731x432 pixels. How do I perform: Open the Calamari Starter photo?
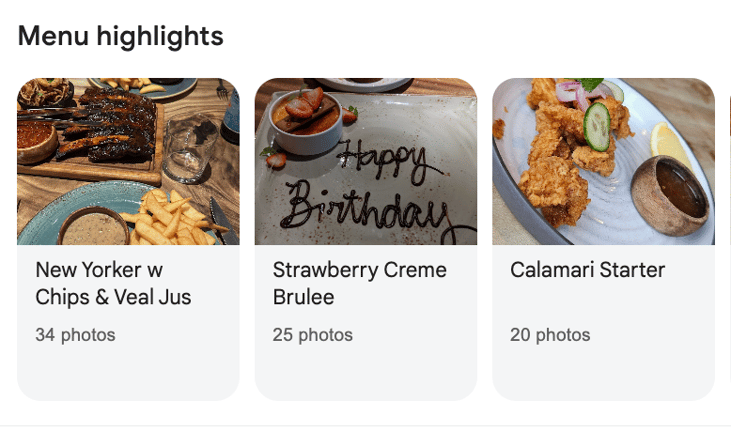point(603,161)
